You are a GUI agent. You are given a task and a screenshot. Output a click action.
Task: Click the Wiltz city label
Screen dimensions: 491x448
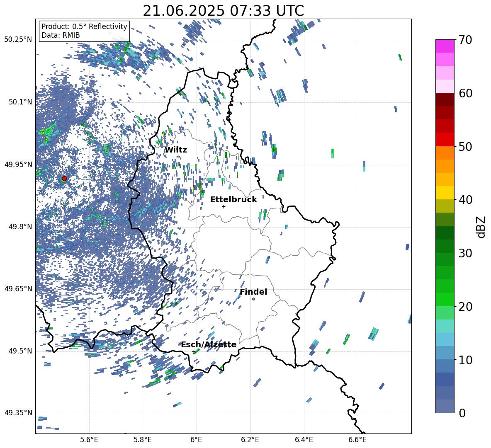(x=176, y=150)
